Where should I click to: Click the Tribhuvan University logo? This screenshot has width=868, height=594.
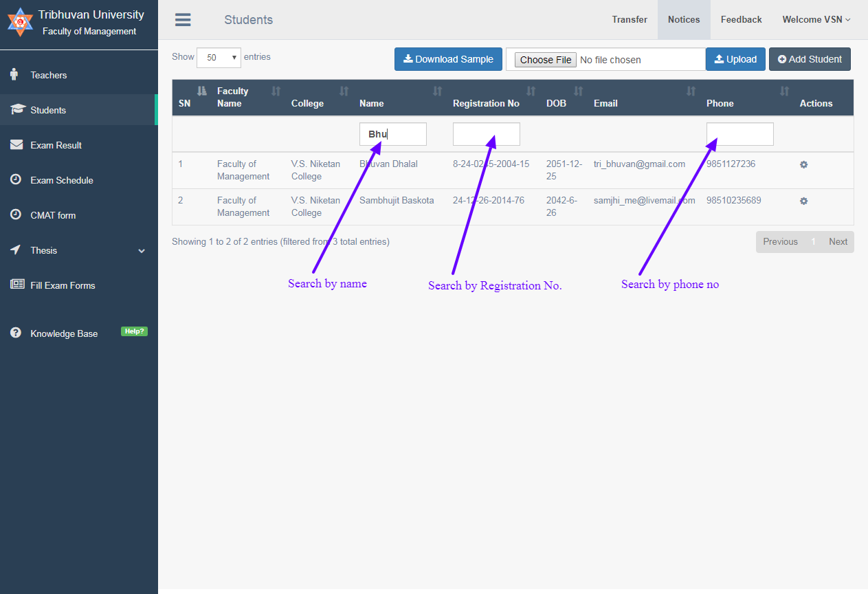pos(20,22)
